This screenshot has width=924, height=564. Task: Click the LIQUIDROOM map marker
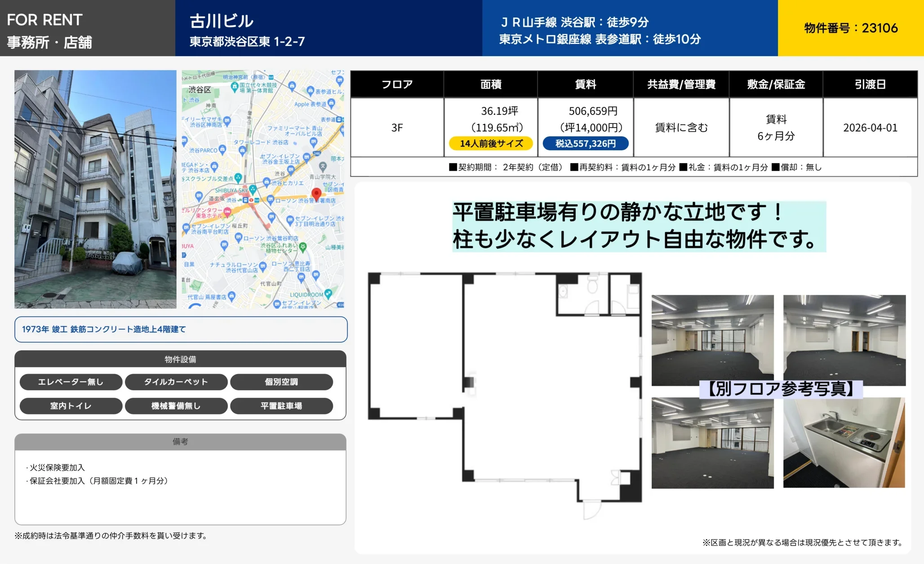pyautogui.click(x=328, y=294)
